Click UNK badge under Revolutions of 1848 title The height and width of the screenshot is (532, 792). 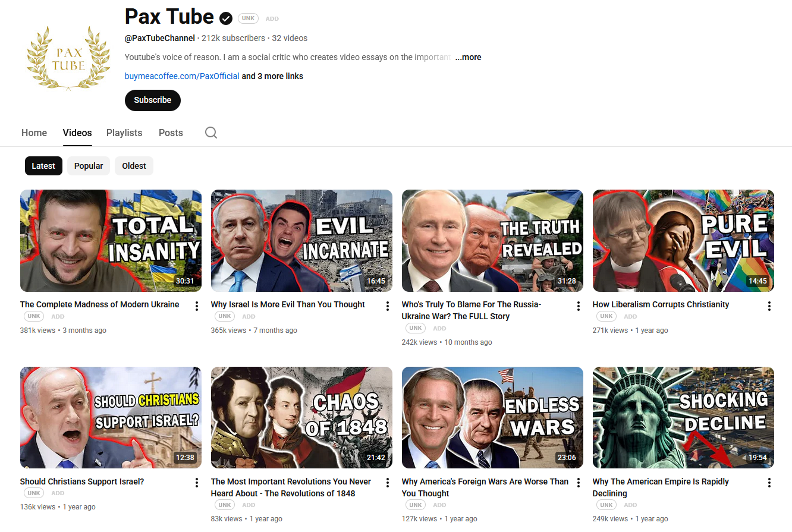[x=225, y=505]
